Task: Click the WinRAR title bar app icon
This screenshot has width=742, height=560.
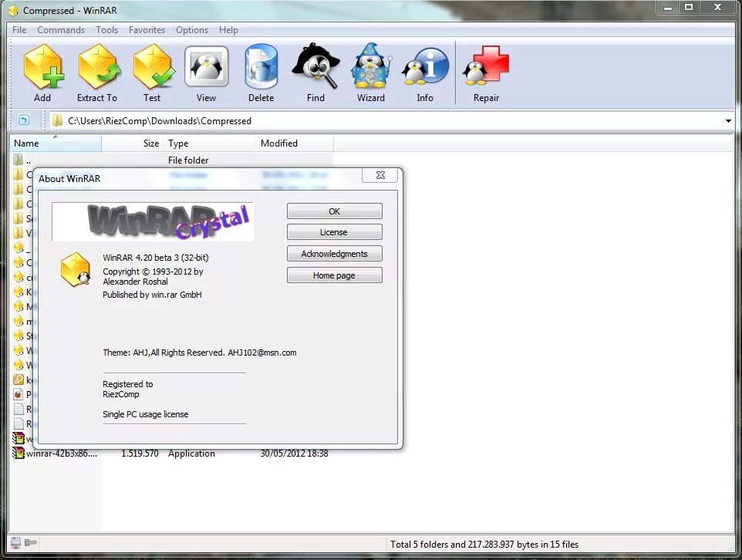Action: (14, 11)
